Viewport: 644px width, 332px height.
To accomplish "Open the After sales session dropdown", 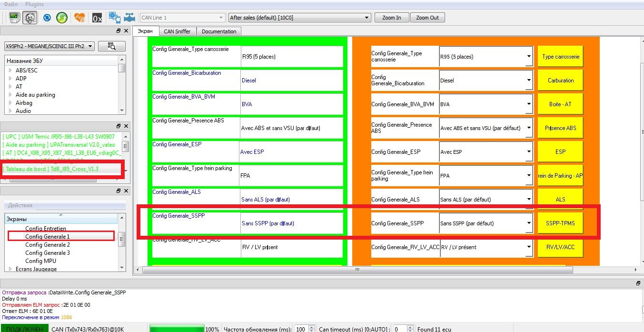I will (299, 18).
